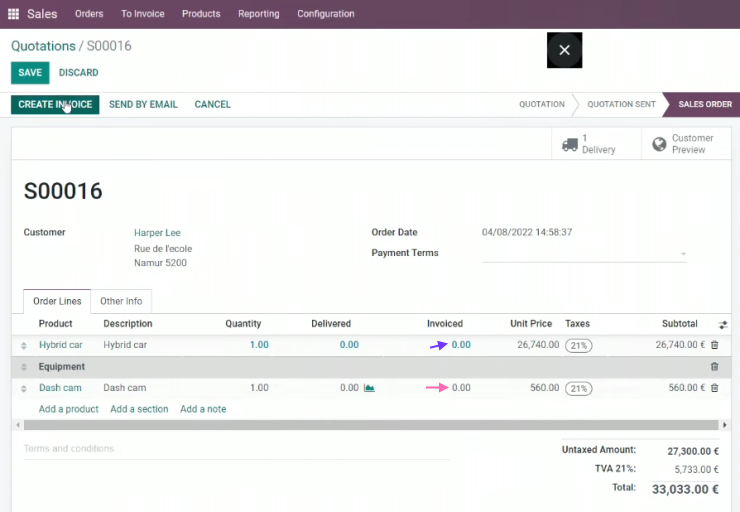Image resolution: width=740 pixels, height=512 pixels.
Task: Click the scrollbar left arrow
Action: point(18,425)
